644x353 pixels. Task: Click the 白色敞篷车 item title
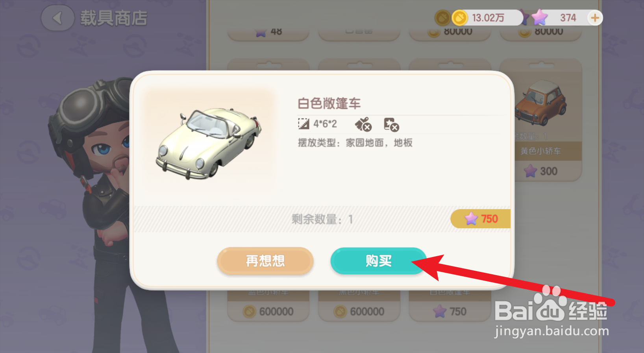pos(329,103)
